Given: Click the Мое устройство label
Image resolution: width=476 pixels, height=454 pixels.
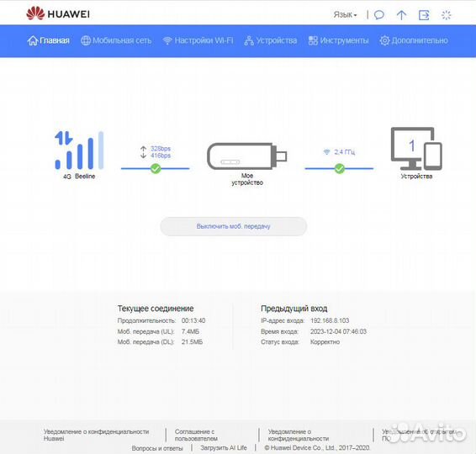Looking at the screenshot, I should 247,179.
